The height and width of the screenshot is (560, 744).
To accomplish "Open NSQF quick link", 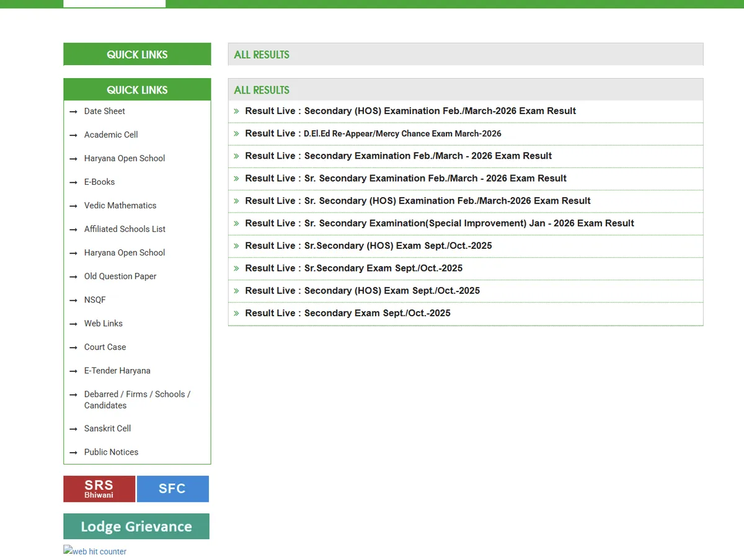I will [x=95, y=300].
